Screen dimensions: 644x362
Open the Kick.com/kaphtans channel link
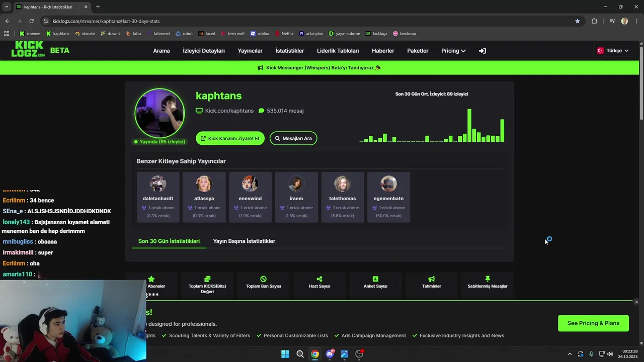[x=225, y=111]
